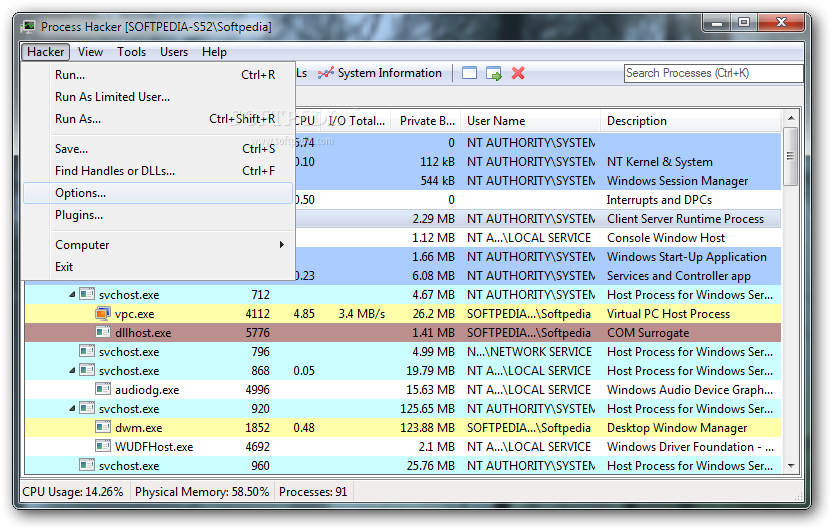Open Find Handles or DLLs...
This screenshot has width=832, height=530.
coord(158,171)
